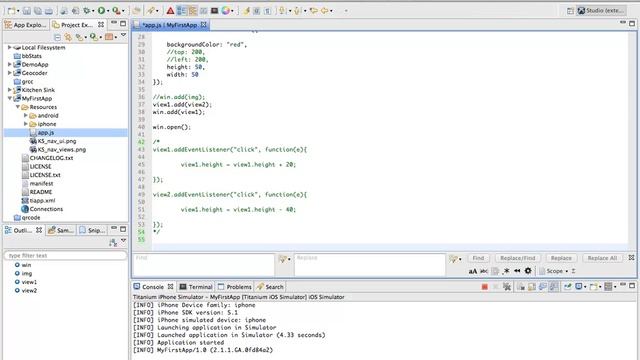The width and height of the screenshot is (640, 360).
Task: Toggle search backward arrows in find bar
Action: pyautogui.click(x=517, y=271)
